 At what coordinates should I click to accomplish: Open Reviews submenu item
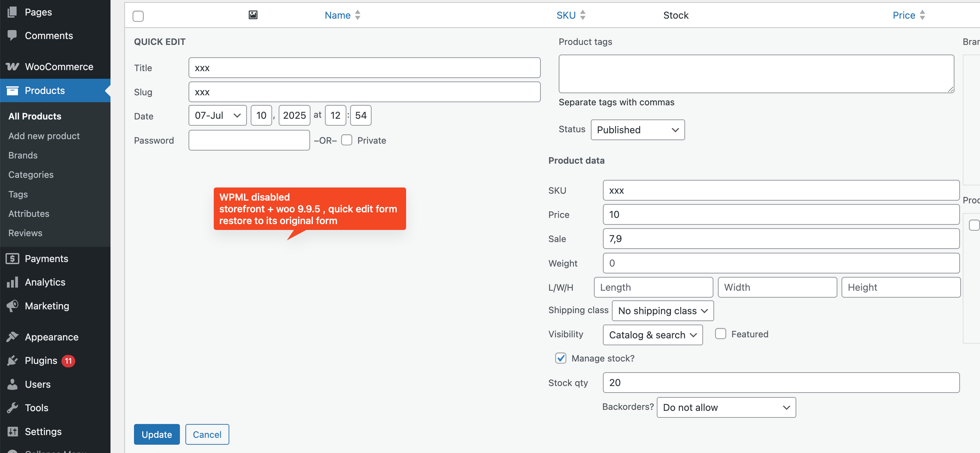coord(25,233)
